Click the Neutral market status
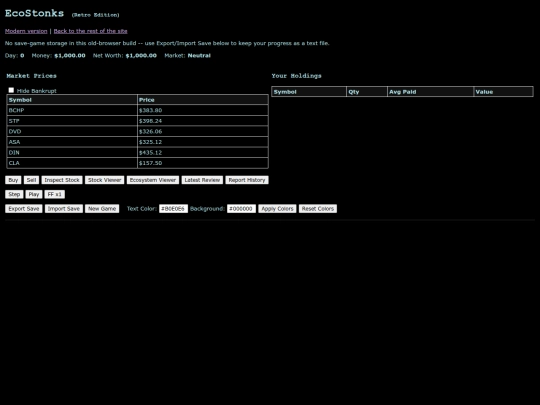 pyautogui.click(x=199, y=55)
